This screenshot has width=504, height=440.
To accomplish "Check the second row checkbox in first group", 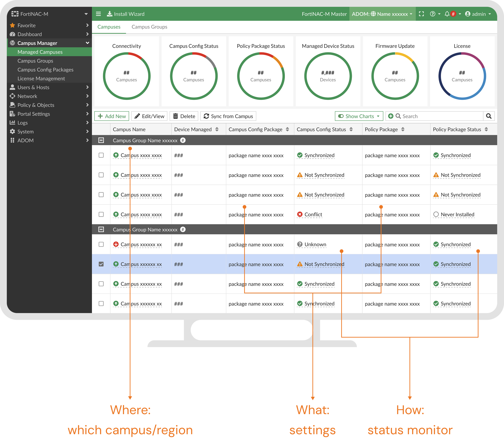I will tap(101, 175).
